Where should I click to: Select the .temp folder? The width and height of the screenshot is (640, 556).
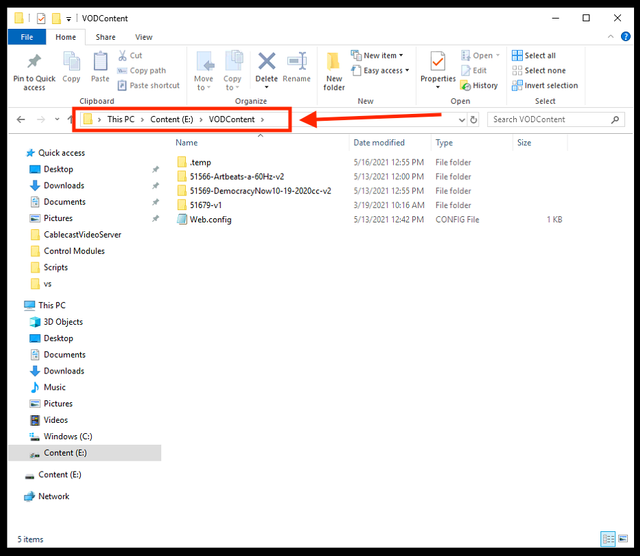(x=200, y=162)
